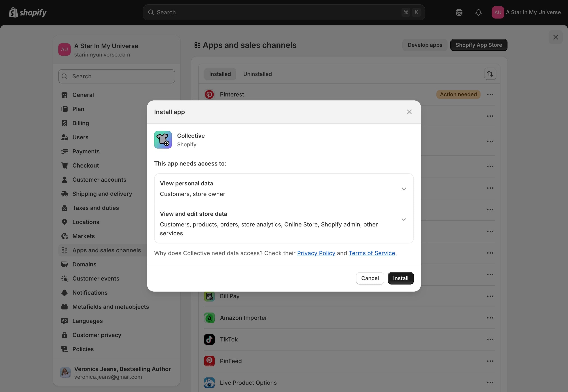Open more options for Live Product Options

pyautogui.click(x=490, y=383)
